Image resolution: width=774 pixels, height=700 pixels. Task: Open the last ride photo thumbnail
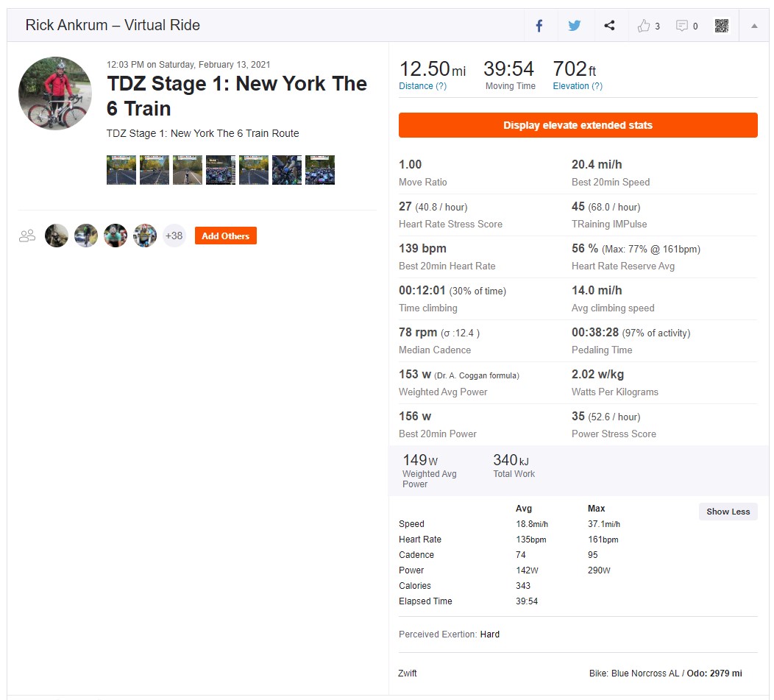(x=320, y=170)
